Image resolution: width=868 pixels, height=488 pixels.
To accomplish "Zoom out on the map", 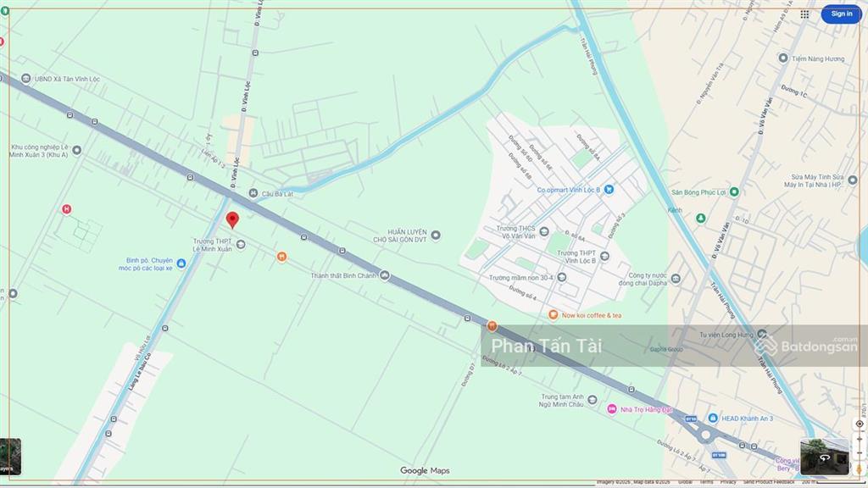I will [x=859, y=452].
